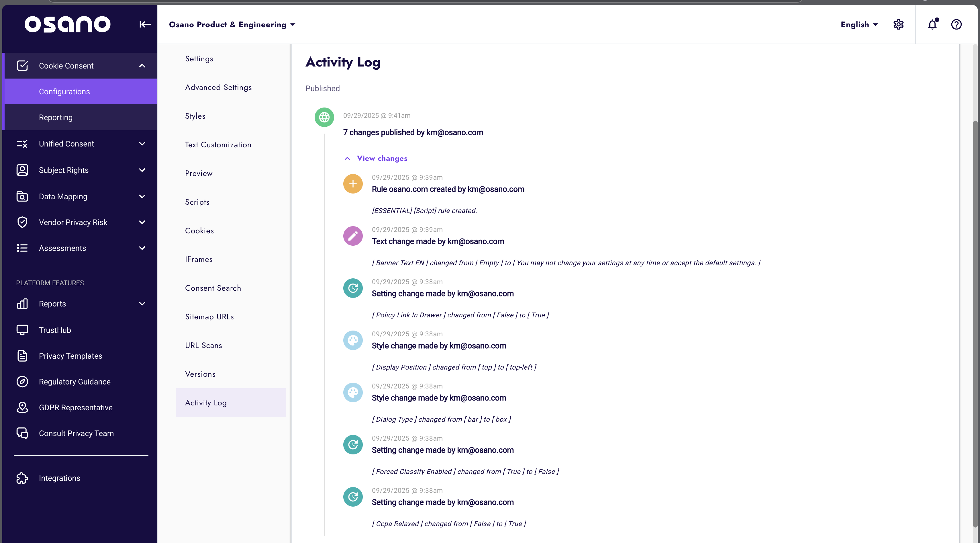Open the English language dropdown
The height and width of the screenshot is (543, 980).
(859, 24)
